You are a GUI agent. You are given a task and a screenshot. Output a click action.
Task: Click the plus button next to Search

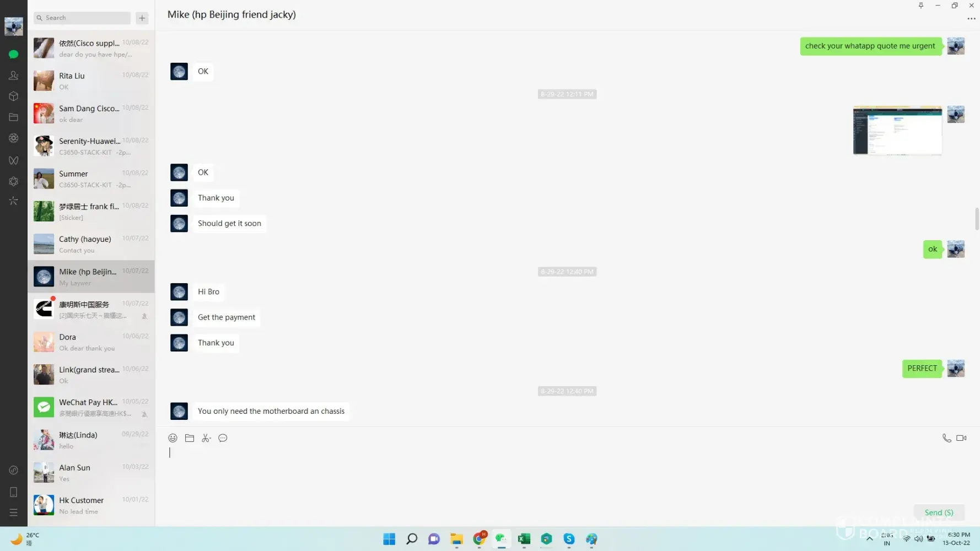point(142,18)
